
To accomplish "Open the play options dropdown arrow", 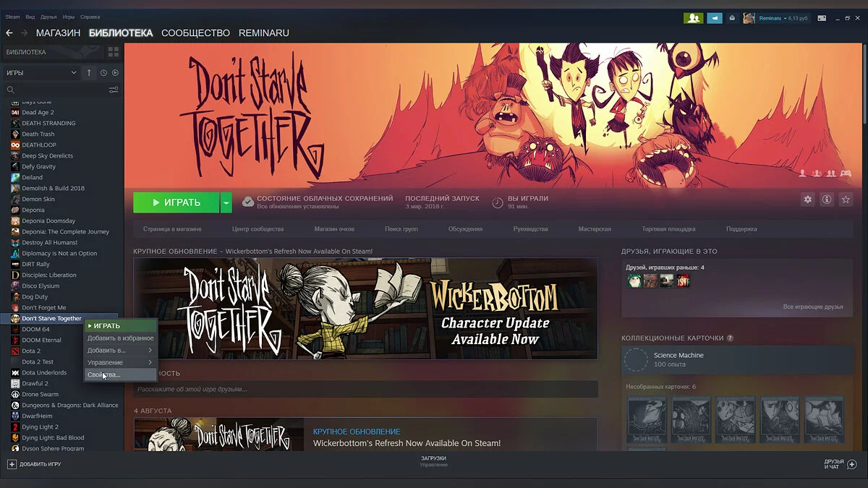I will pos(226,202).
